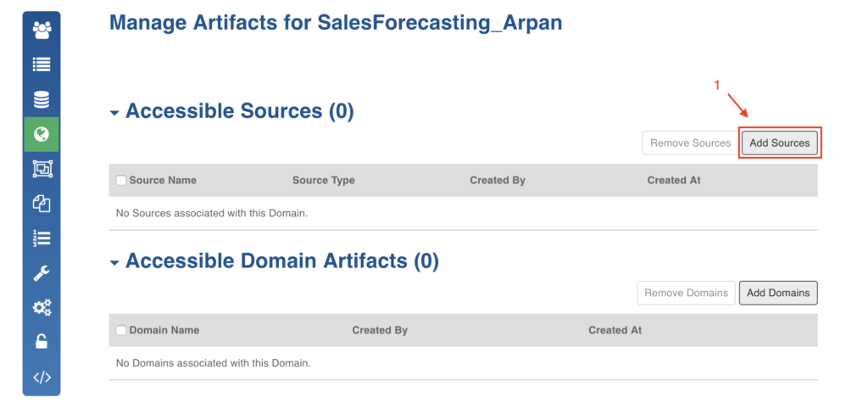This screenshot has height=409, width=868.
Task: Check the Domain Name select-all checkbox
Action: 121,330
